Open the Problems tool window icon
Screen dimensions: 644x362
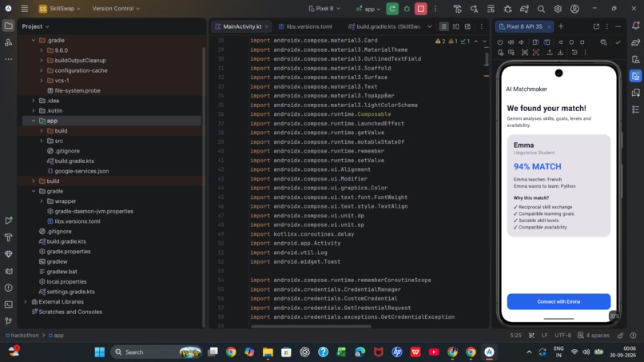pos(8,288)
